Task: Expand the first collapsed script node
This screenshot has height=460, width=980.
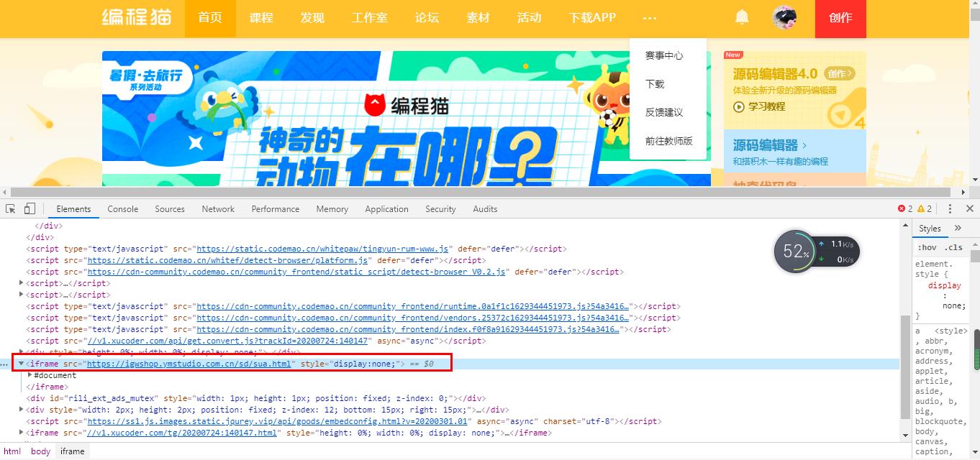Action: (22, 283)
